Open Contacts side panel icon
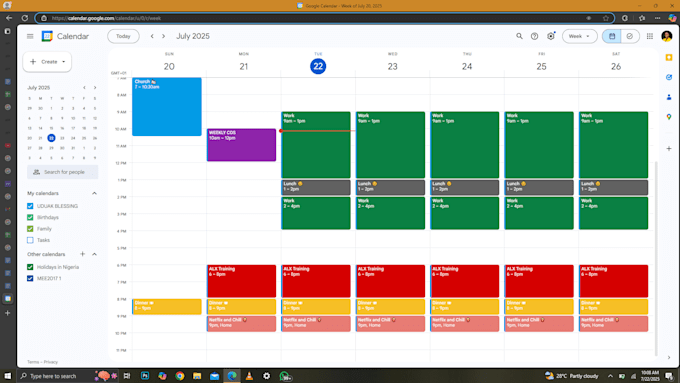 coord(669,97)
